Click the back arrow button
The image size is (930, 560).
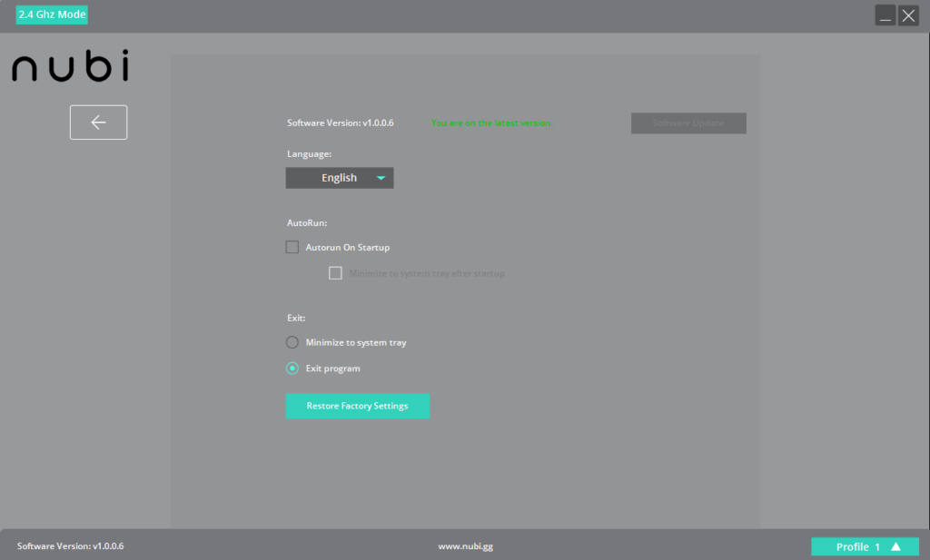pos(98,123)
